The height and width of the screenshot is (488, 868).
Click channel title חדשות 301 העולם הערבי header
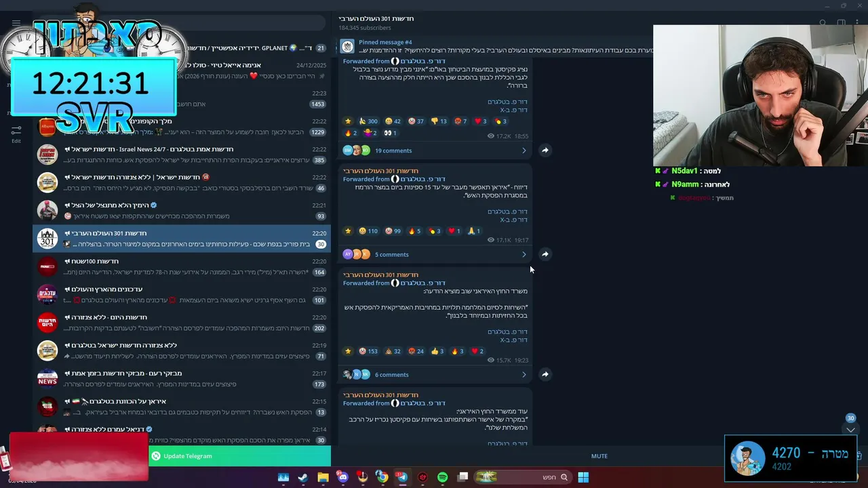[376, 18]
